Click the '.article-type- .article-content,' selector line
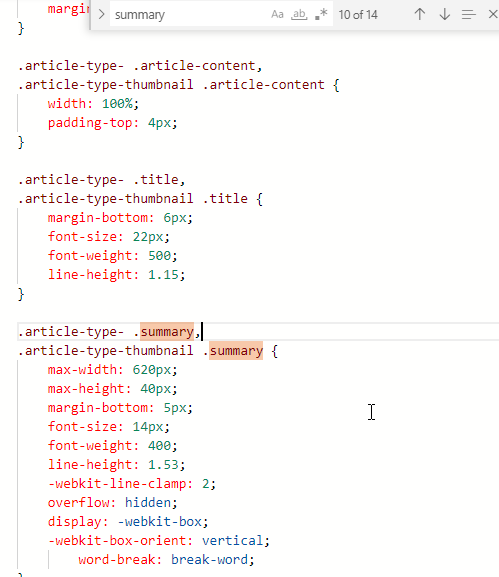 click(x=140, y=66)
